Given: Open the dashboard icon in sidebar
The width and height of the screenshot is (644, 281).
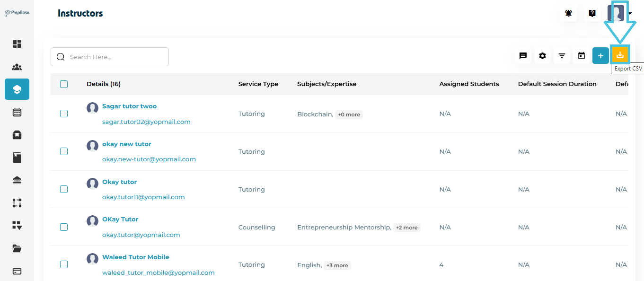Looking at the screenshot, I should coord(17,44).
